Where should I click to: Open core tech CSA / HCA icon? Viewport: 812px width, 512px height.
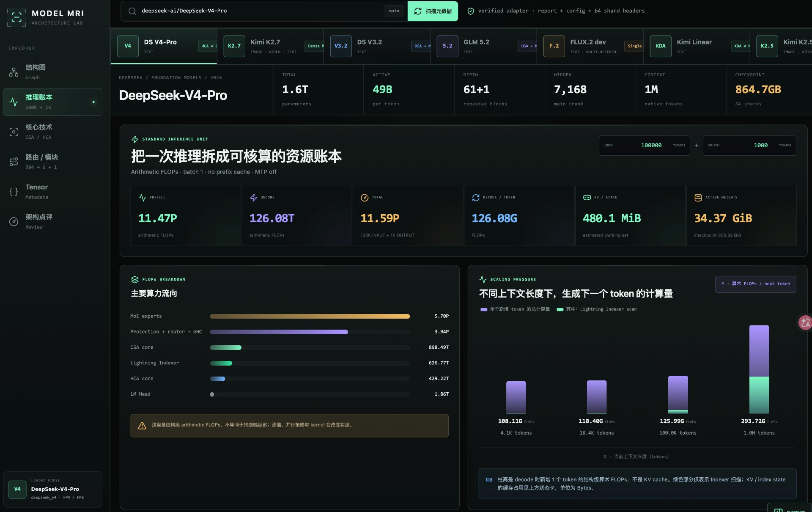[x=14, y=132]
